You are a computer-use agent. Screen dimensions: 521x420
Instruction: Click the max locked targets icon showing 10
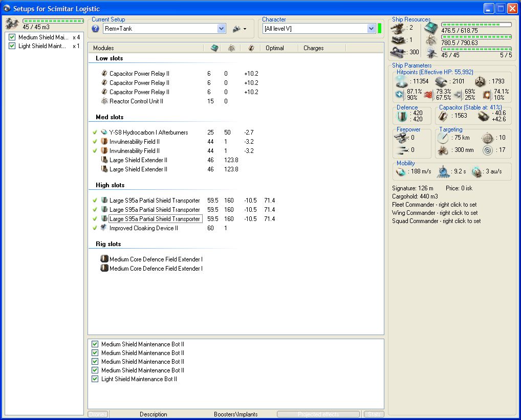[487, 138]
